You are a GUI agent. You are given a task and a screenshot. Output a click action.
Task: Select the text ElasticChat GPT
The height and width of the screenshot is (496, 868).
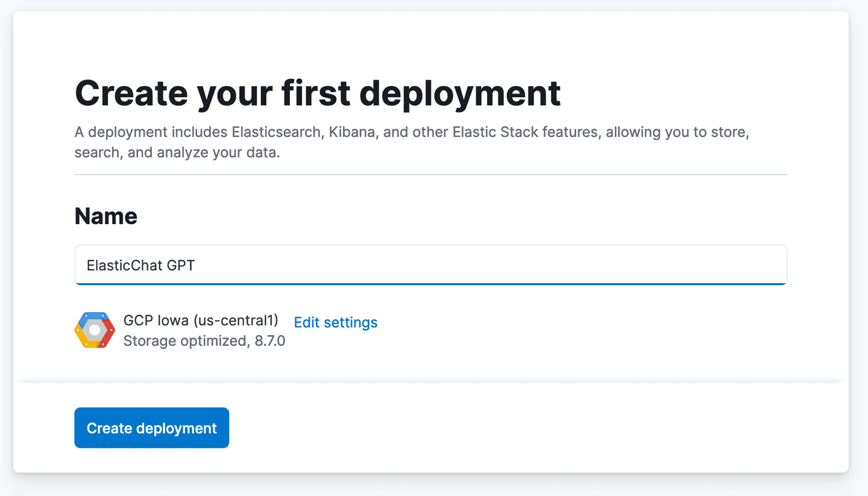click(x=140, y=265)
